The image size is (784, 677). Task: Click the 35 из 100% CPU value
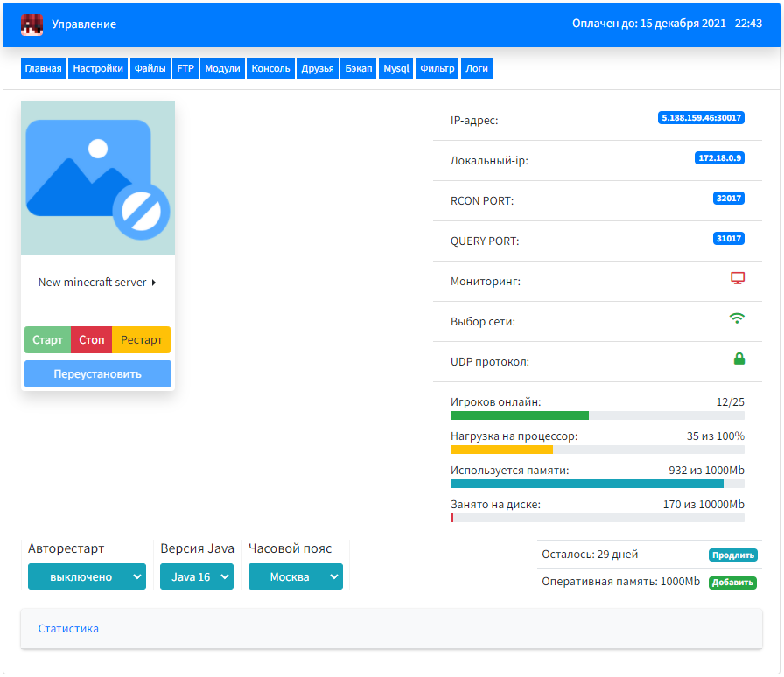716,436
